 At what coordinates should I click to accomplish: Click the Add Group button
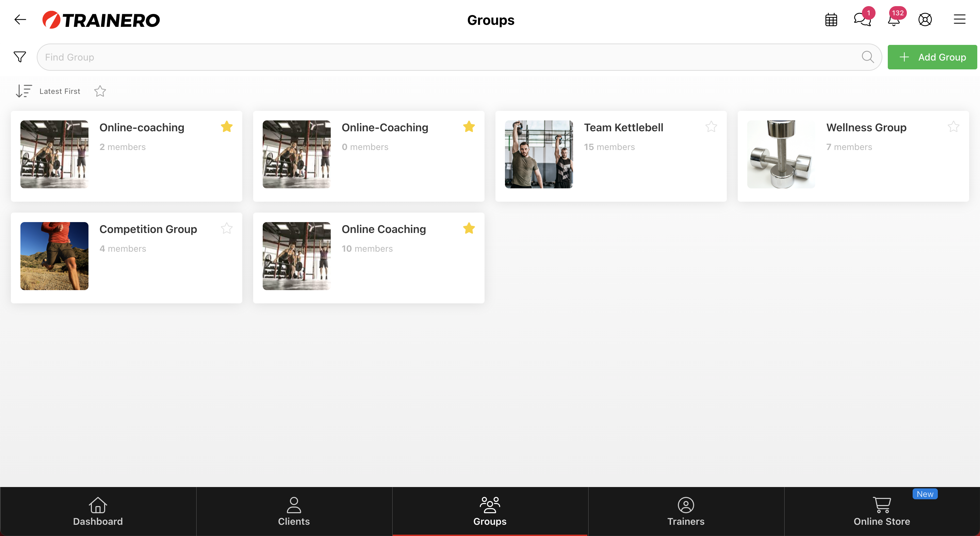932,57
